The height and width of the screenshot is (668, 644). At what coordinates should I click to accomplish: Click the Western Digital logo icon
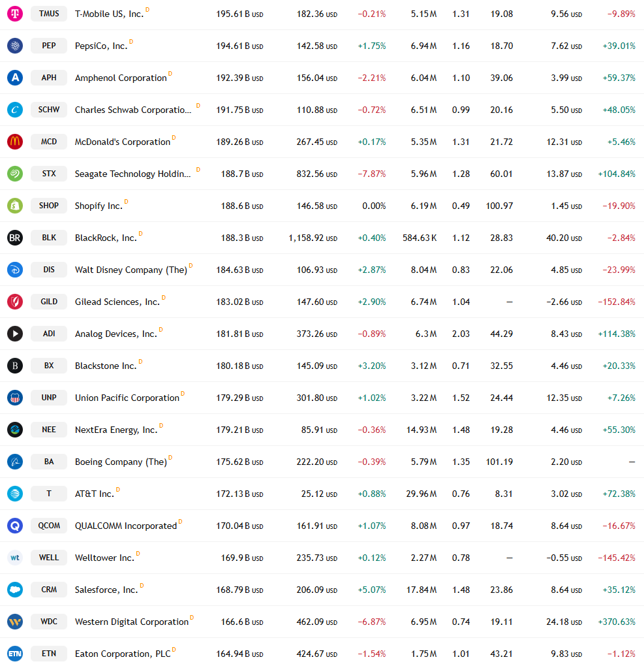click(15, 622)
